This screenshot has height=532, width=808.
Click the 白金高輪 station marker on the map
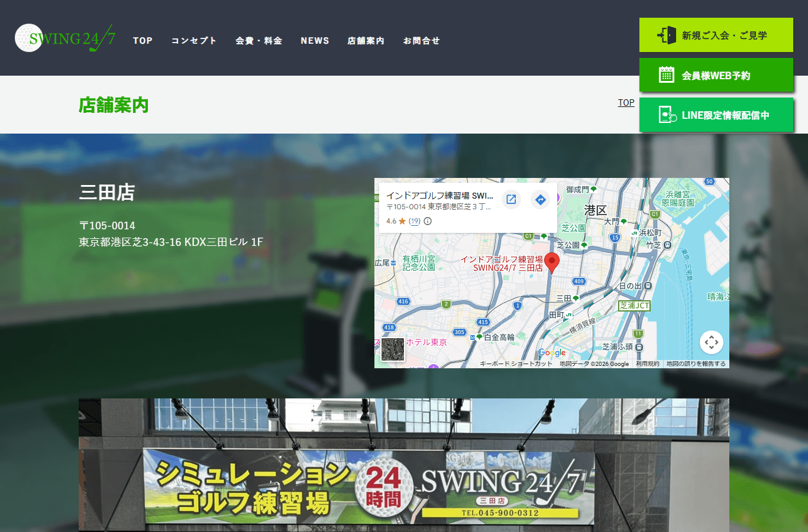coord(479,337)
